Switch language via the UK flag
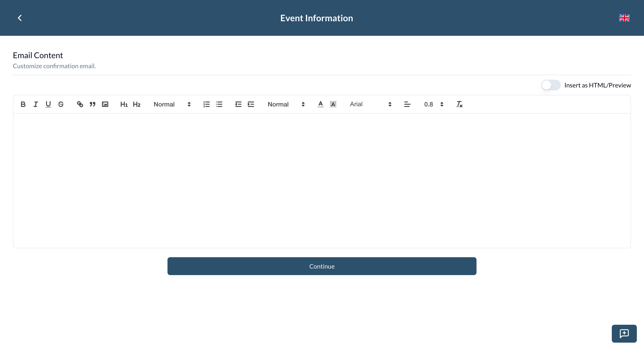The width and height of the screenshot is (644, 348). [624, 18]
